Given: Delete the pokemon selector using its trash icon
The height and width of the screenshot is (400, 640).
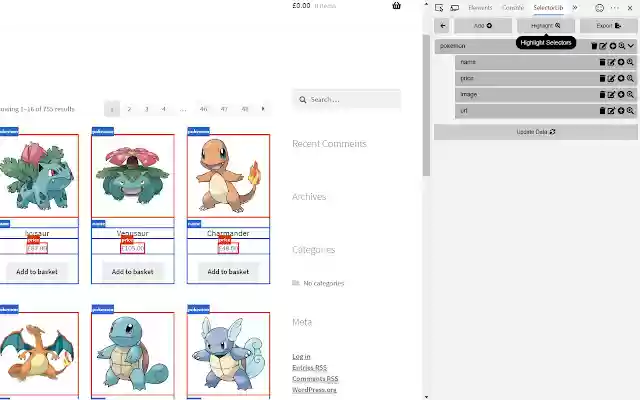Looking at the screenshot, I should [594, 46].
